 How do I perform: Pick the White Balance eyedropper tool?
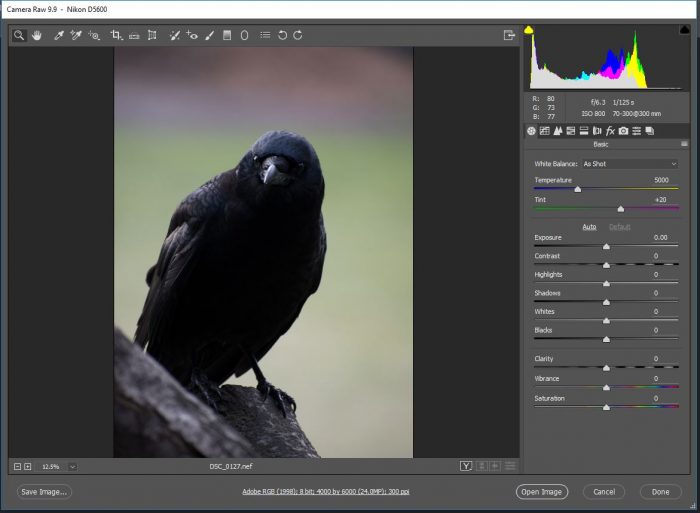click(59, 35)
